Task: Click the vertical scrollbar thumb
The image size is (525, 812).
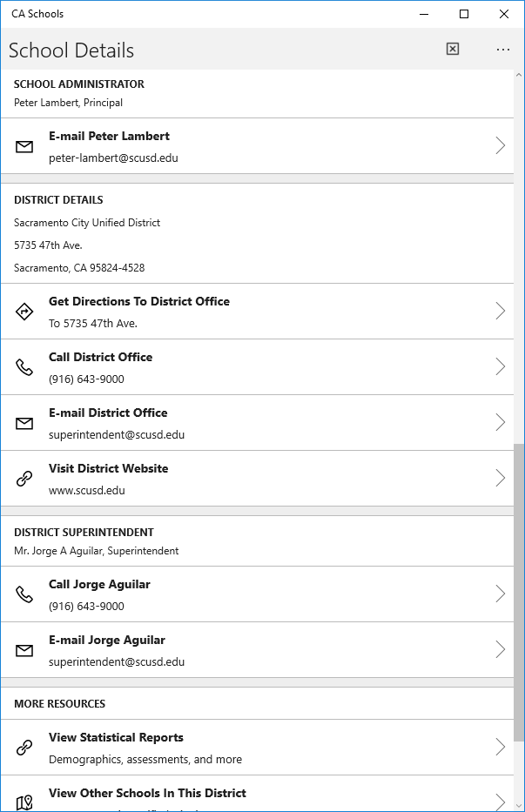Action: click(x=519, y=592)
